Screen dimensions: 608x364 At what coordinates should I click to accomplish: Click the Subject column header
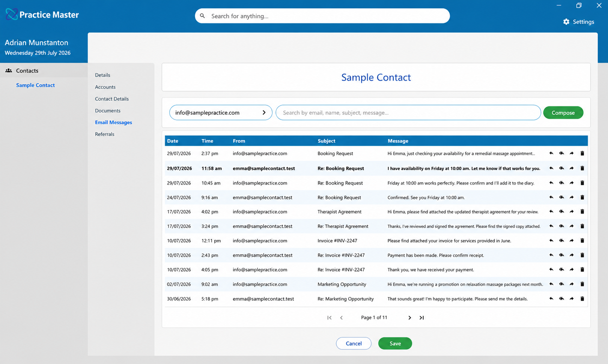[x=327, y=141]
